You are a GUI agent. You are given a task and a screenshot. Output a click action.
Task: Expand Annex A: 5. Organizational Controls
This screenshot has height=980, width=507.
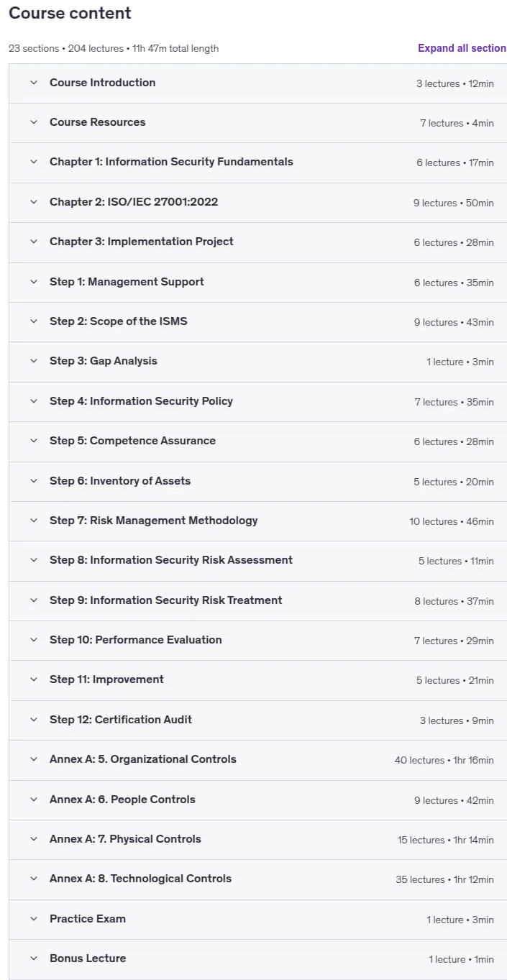[x=257, y=759]
